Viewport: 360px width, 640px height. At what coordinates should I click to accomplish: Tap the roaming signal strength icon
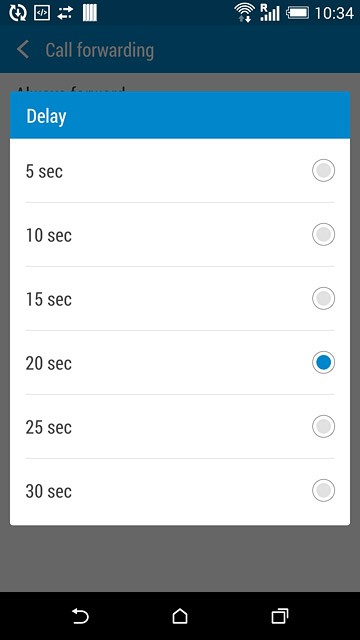point(270,13)
